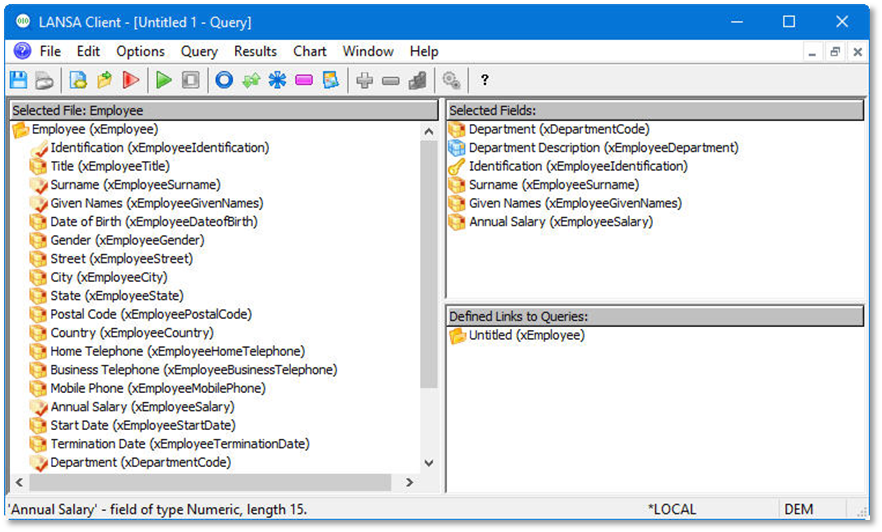882x532 pixels.
Task: Open the Window menu
Action: 368,51
